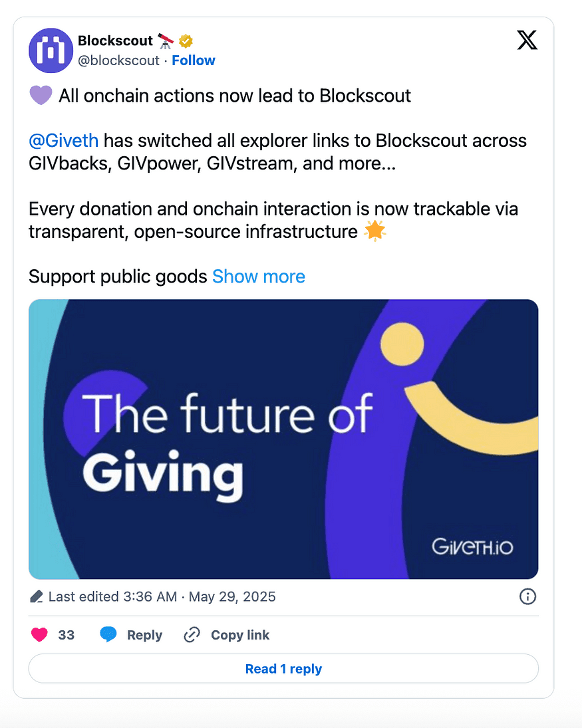
Task: Click the Copy link text
Action: [x=240, y=635]
